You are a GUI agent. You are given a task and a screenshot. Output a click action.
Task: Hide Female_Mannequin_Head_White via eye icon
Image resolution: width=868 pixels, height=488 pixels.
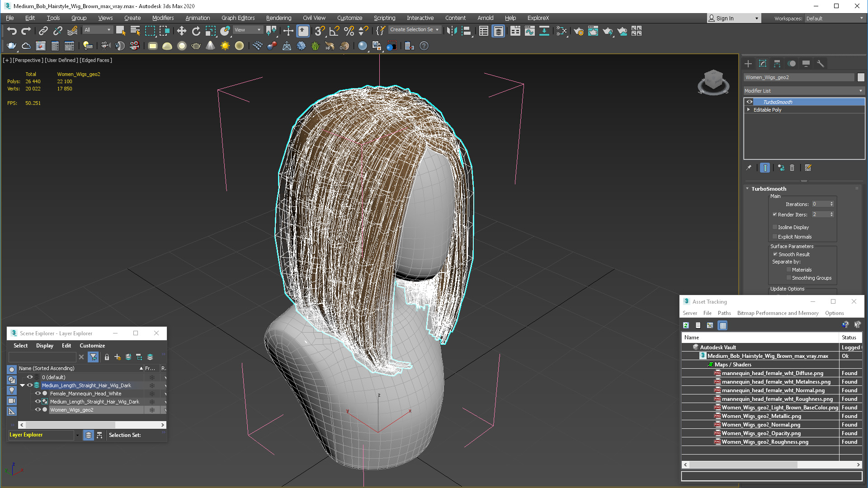pyautogui.click(x=38, y=393)
